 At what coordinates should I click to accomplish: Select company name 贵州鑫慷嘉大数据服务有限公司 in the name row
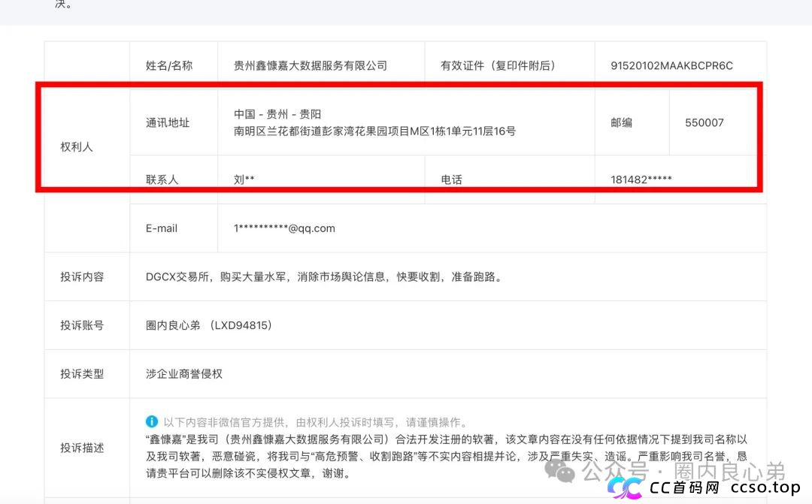311,65
